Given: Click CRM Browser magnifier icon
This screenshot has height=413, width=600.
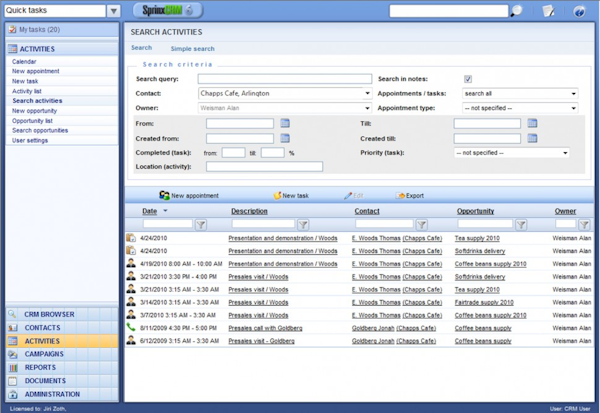Looking at the screenshot, I should 13,314.
